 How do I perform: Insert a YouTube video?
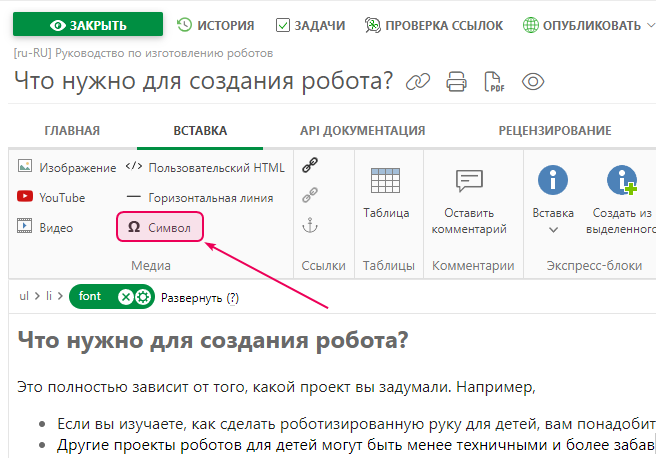pos(51,197)
